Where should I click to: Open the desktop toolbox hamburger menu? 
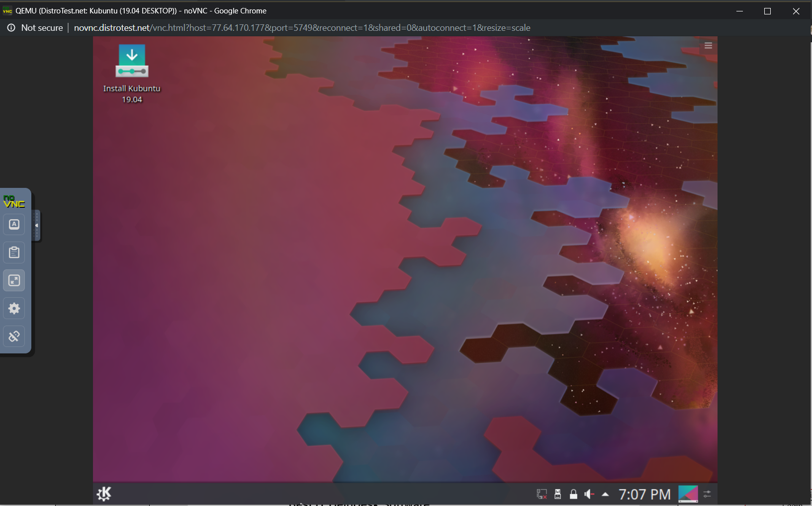point(709,46)
